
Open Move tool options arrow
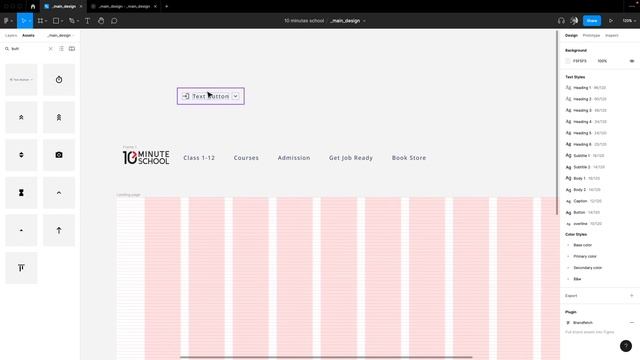(29, 21)
